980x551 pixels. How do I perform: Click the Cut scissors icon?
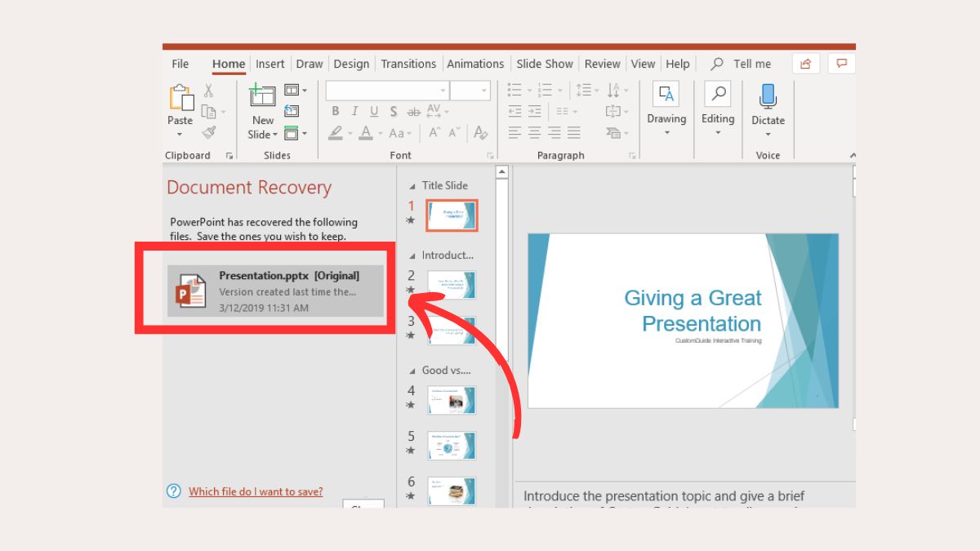[208, 91]
